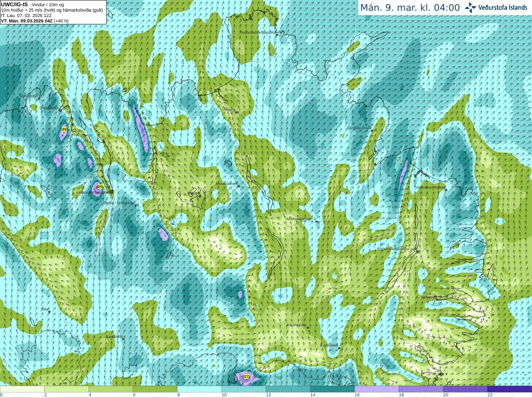Click the legend scale number 22
This screenshot has height=398, width=532.
[x=490, y=395]
